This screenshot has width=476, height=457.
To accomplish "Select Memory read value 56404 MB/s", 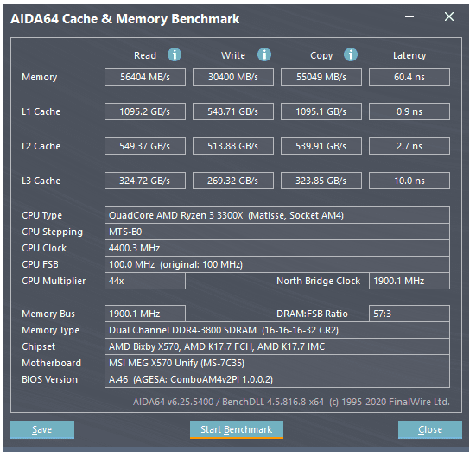I will point(145,77).
